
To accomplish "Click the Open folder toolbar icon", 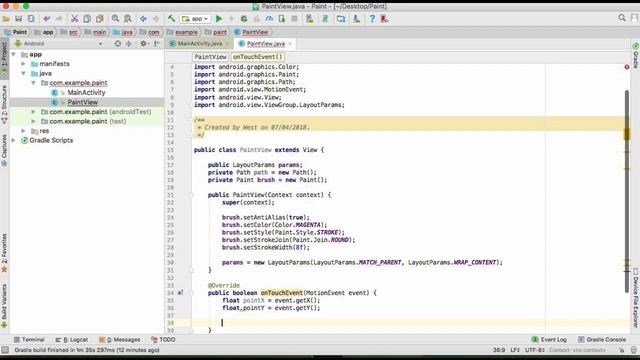I will [x=6, y=19].
